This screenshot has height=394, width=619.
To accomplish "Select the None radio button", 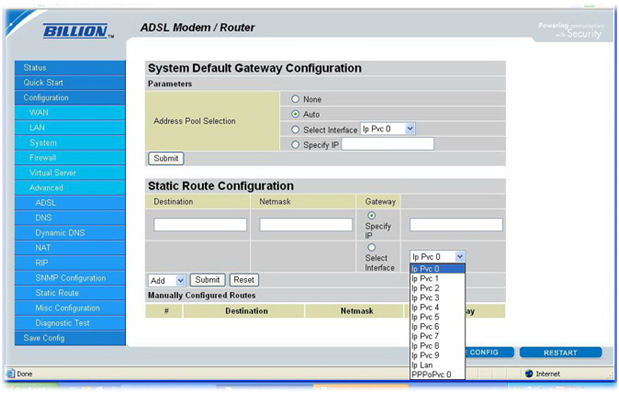I will point(295,99).
